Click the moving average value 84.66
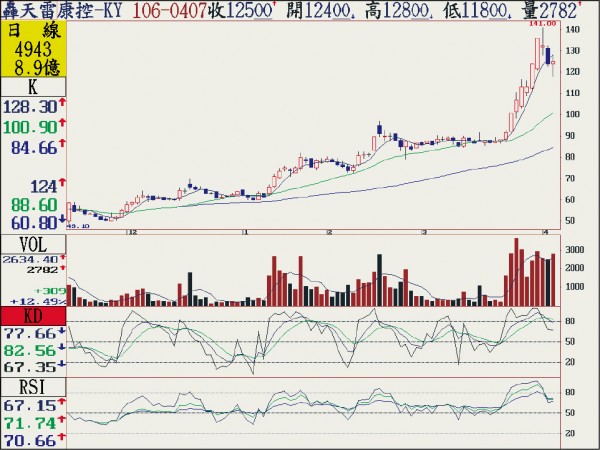Image resolution: width=600 pixels, height=450 pixels. point(34,148)
